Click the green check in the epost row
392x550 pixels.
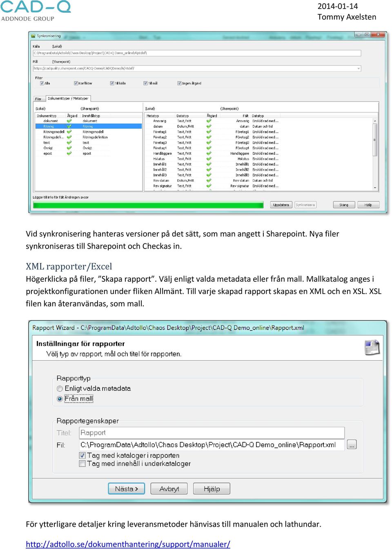click(x=69, y=154)
